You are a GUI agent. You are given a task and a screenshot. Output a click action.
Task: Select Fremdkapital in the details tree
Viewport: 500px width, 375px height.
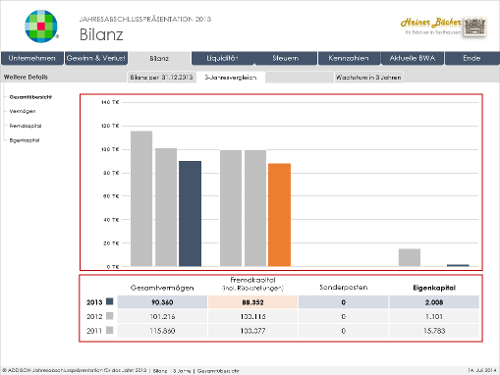click(25, 126)
